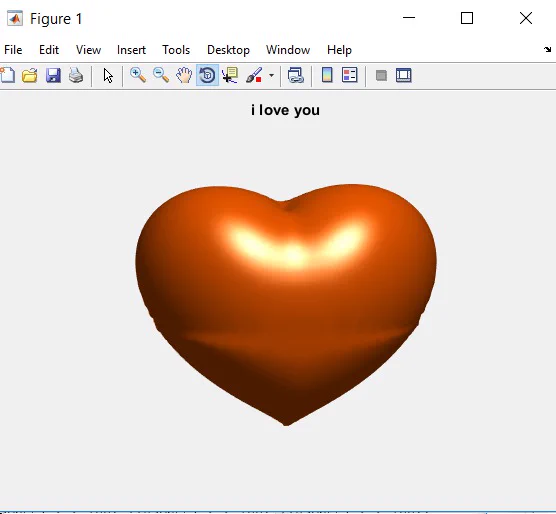The image size is (556, 514).
Task: Open the View menu
Action: (88, 50)
